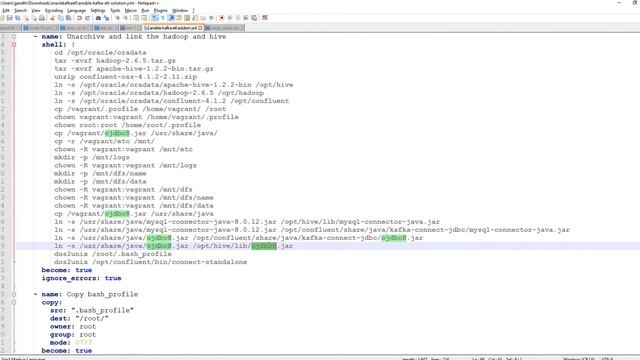
Task: Click the 'owner: root' line
Action: tap(73, 327)
